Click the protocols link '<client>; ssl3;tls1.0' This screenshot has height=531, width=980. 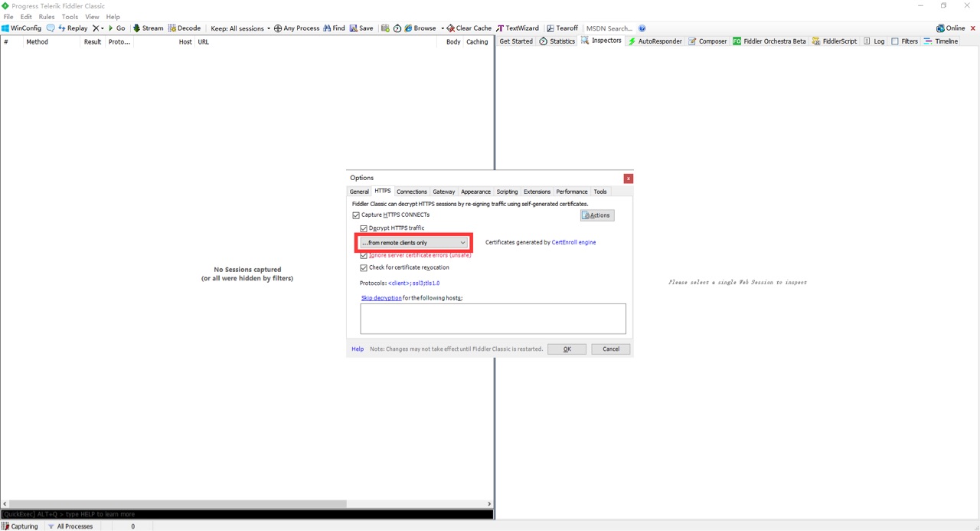click(413, 284)
